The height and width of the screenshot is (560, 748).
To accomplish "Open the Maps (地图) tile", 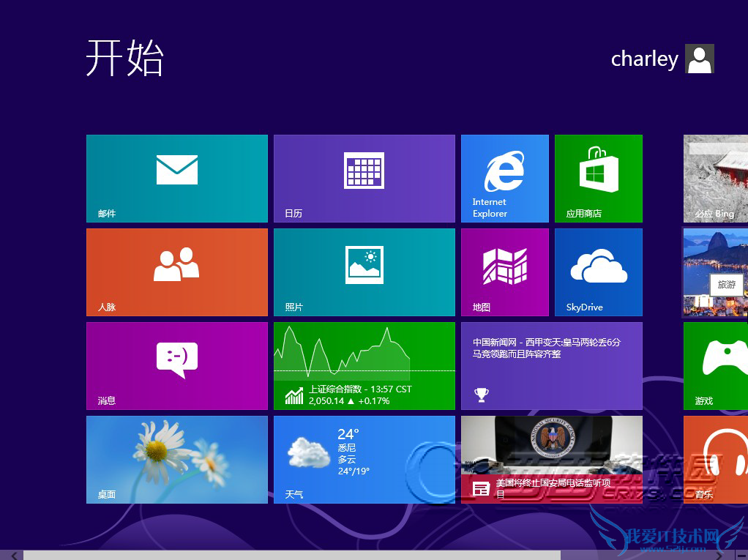I will click(505, 272).
